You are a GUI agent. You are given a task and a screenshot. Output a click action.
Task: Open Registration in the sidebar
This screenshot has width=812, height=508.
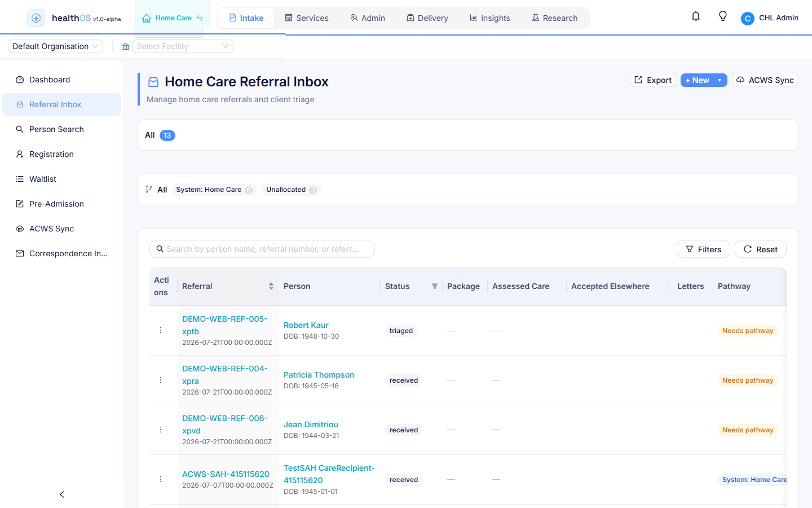point(62,154)
